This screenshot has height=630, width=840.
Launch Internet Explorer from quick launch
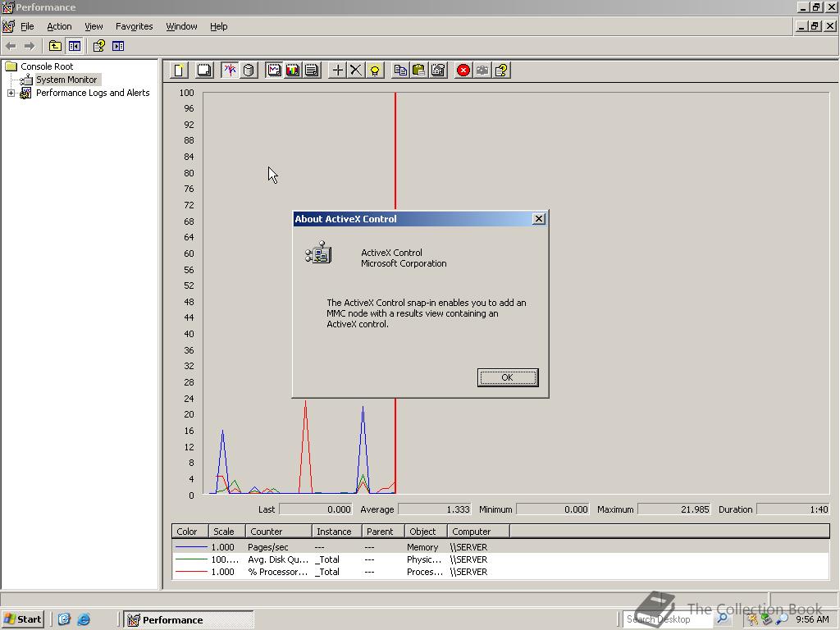click(x=84, y=620)
